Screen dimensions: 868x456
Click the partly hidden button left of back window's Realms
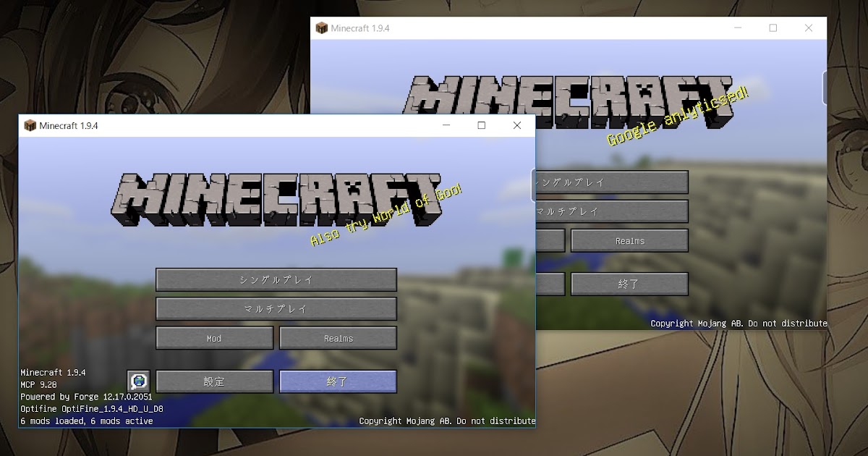tap(550, 241)
